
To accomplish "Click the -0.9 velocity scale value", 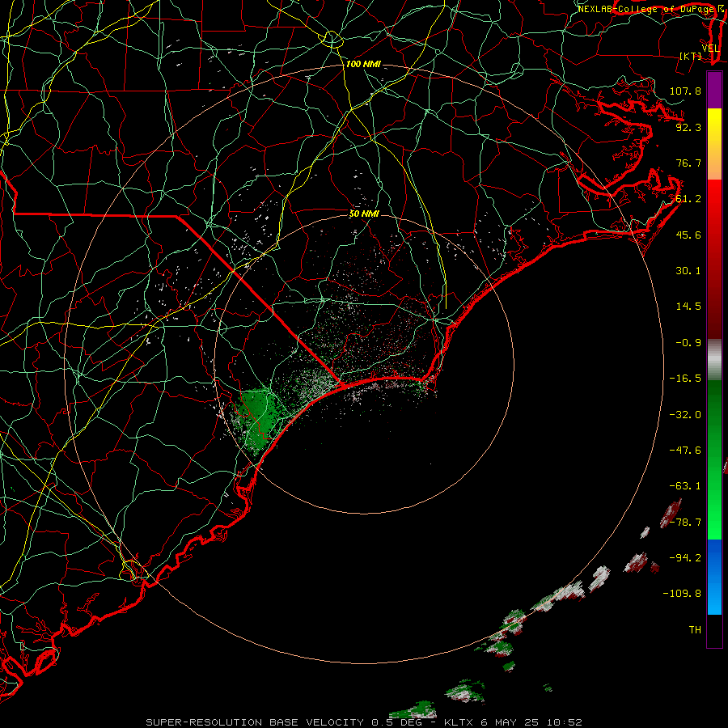I will (x=688, y=343).
